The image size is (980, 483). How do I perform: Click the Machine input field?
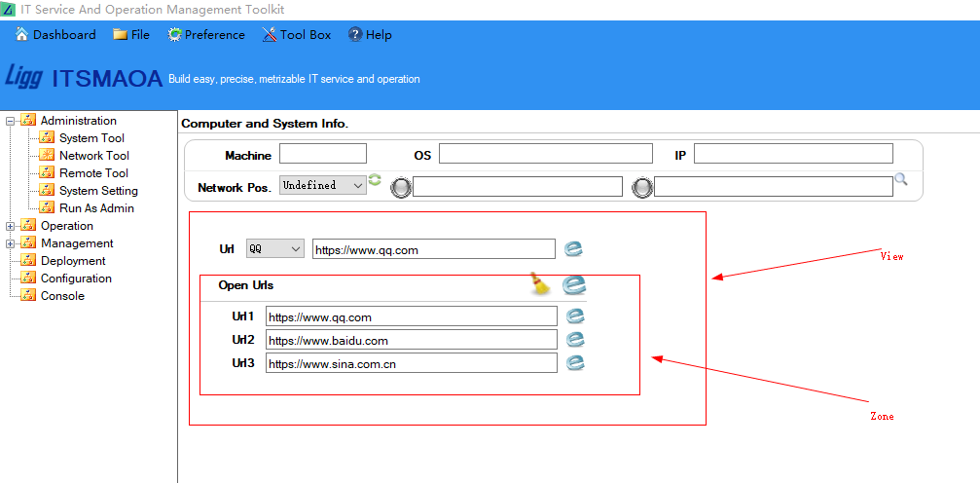[323, 154]
